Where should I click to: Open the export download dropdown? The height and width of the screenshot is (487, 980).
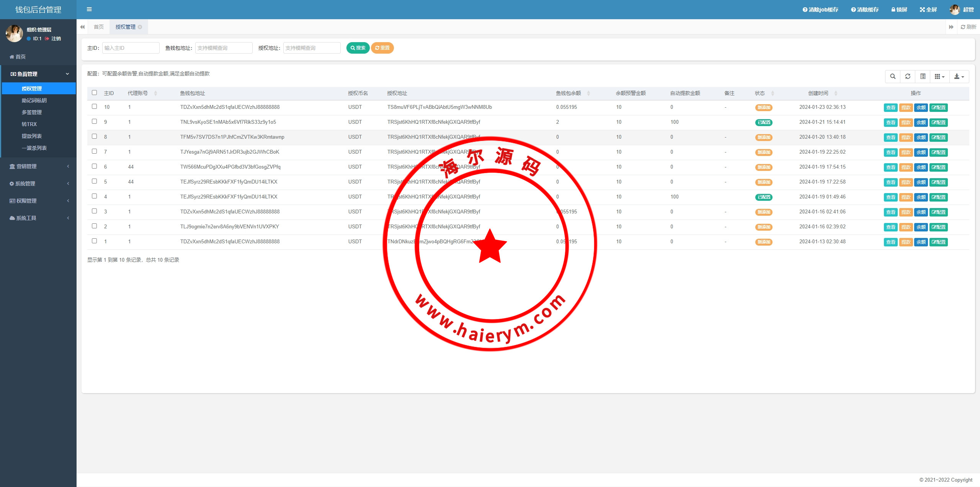(x=959, y=77)
